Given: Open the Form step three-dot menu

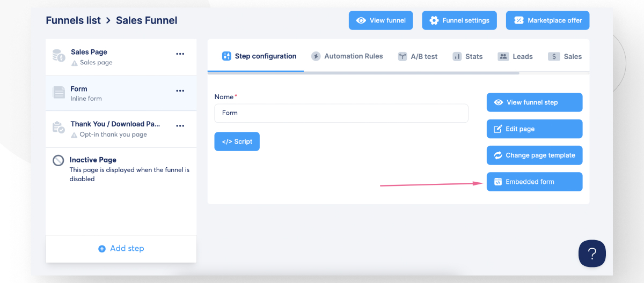Looking at the screenshot, I should point(180,91).
